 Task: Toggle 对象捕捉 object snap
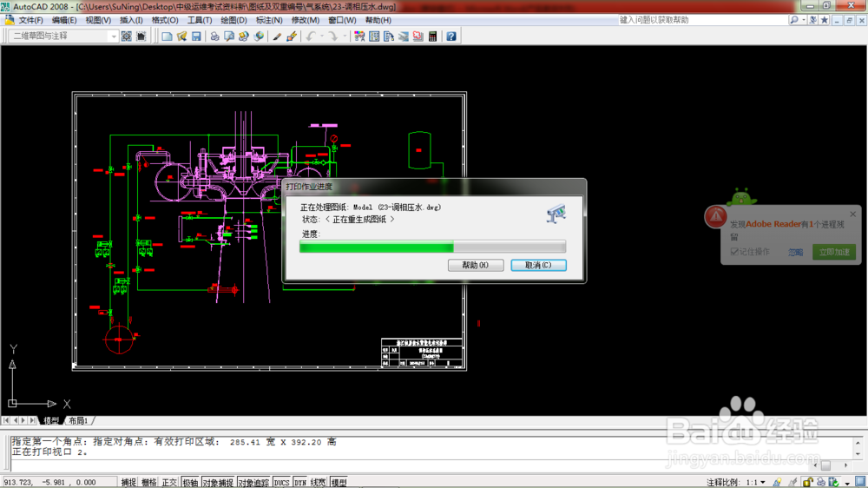218,483
